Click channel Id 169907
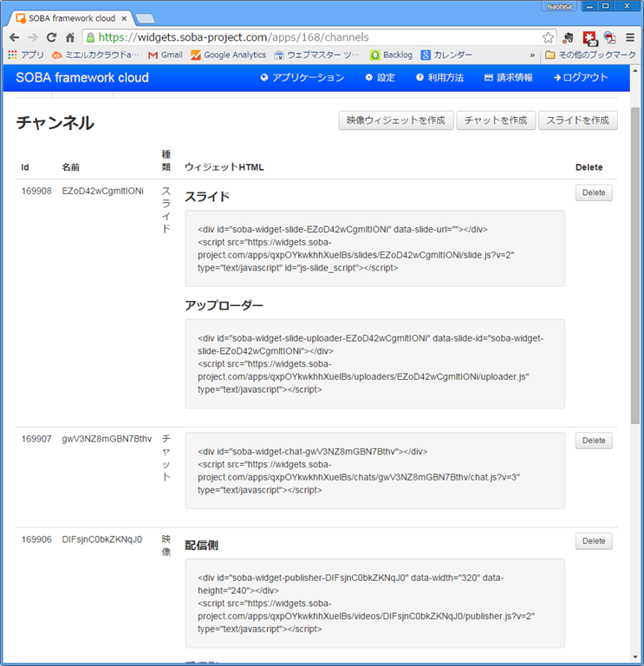This screenshot has width=644, height=666. (x=36, y=439)
